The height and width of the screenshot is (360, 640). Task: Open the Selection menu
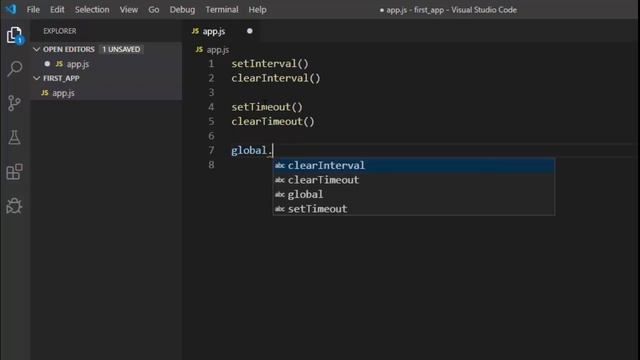point(92,9)
